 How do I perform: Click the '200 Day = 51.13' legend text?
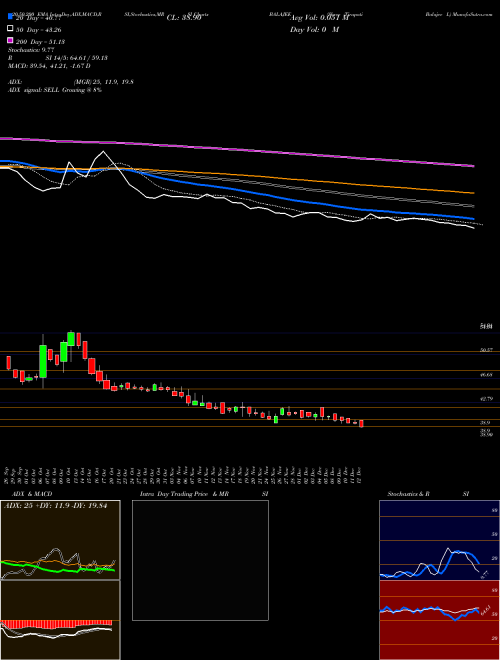coord(40,42)
